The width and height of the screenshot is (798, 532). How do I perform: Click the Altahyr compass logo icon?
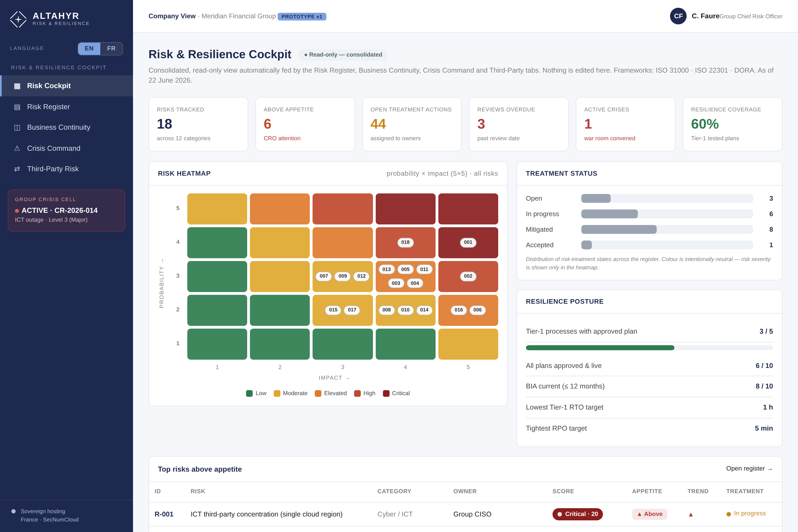[18, 19]
